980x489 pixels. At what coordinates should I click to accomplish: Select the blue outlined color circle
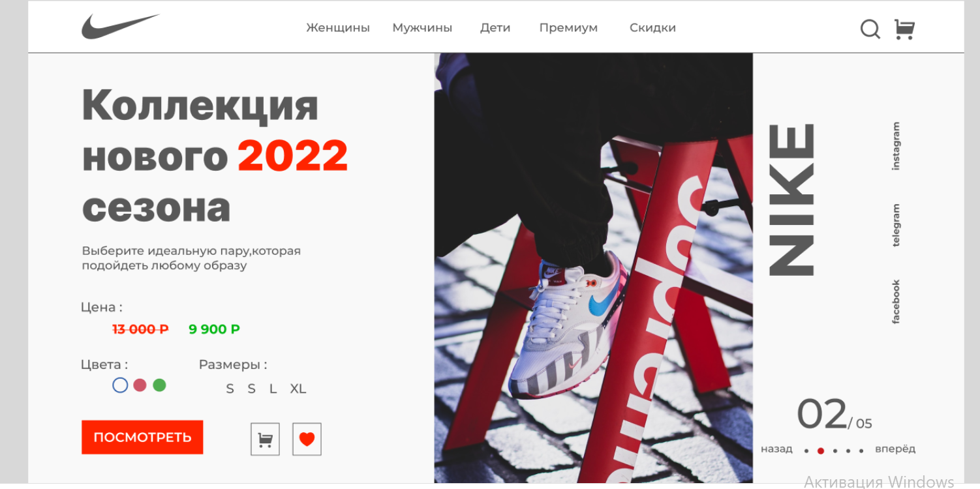[x=120, y=385]
